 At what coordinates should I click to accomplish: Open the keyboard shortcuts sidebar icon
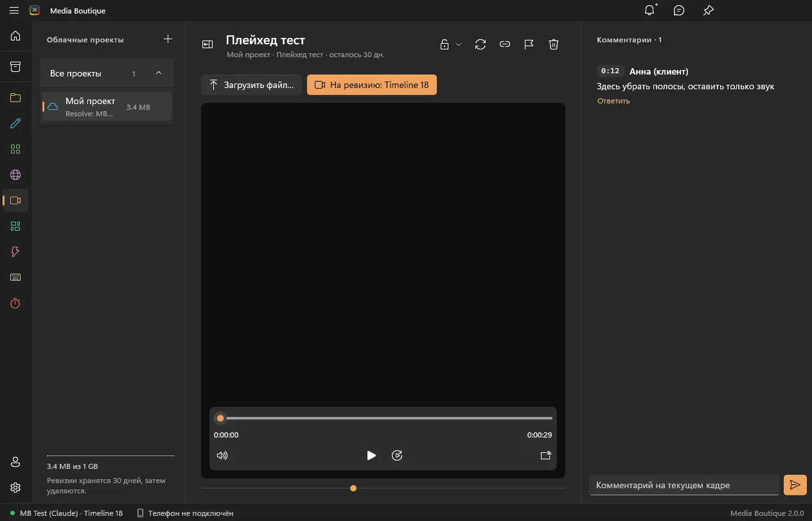pos(15,278)
